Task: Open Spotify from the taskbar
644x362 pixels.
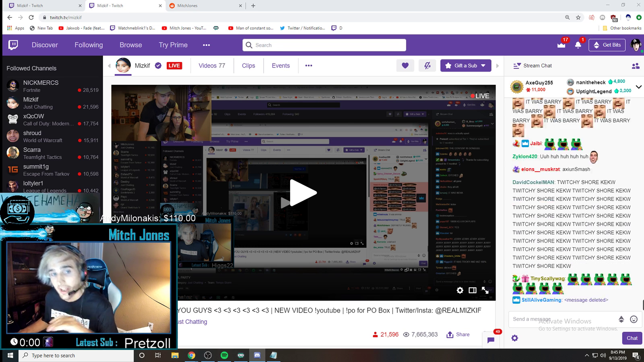Action: [224, 355]
